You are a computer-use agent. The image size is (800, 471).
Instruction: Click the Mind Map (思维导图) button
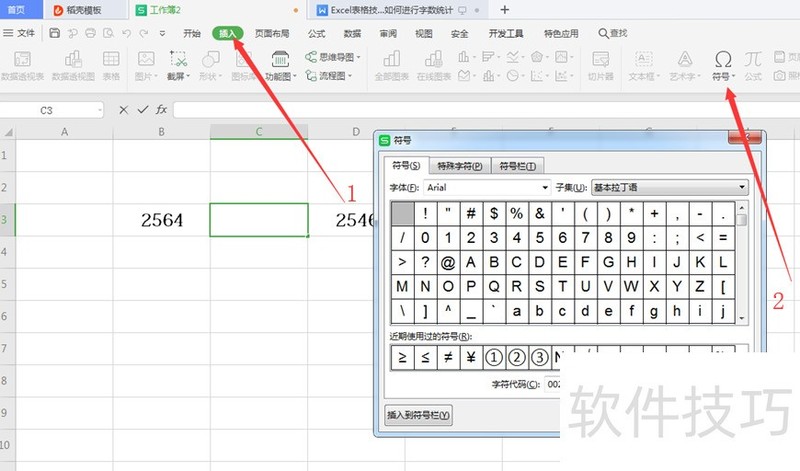333,57
